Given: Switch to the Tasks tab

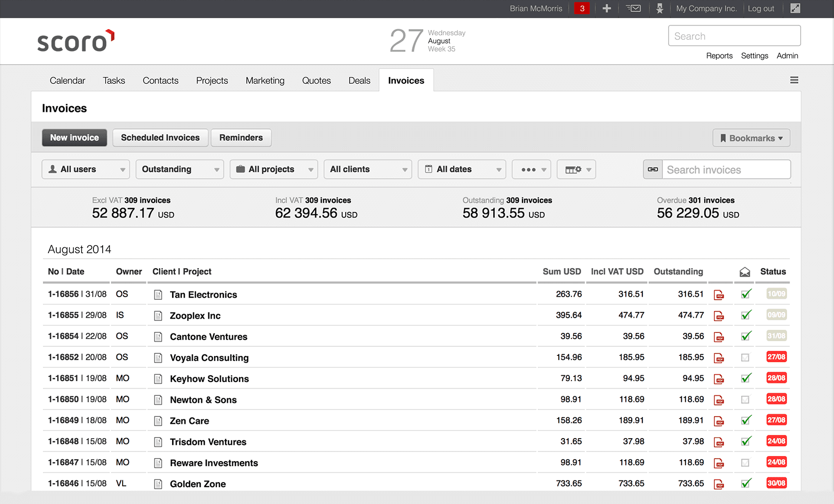Looking at the screenshot, I should tap(114, 81).
